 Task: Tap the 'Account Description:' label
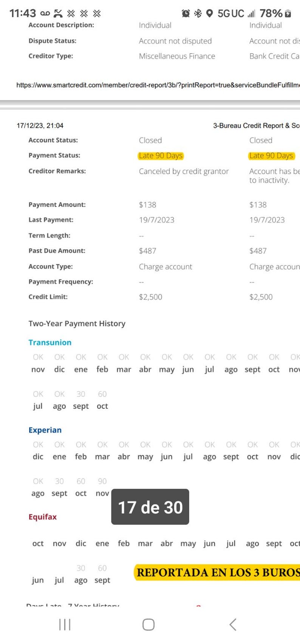coord(61,25)
